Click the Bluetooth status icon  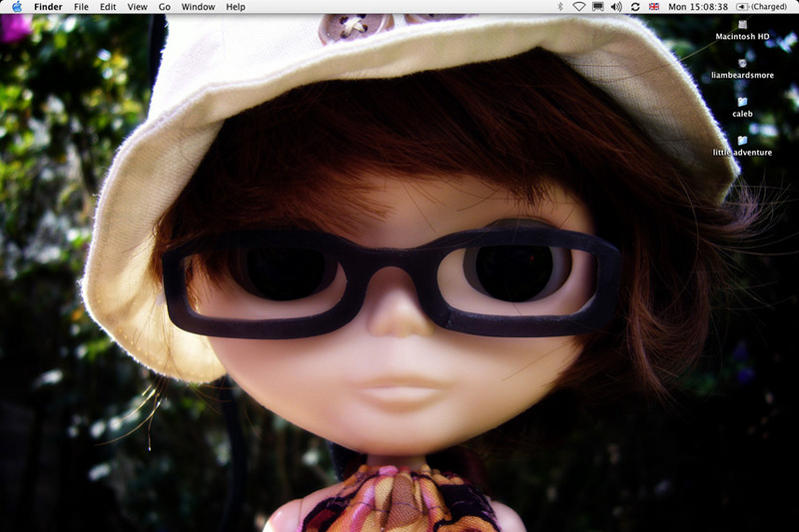(560, 7)
